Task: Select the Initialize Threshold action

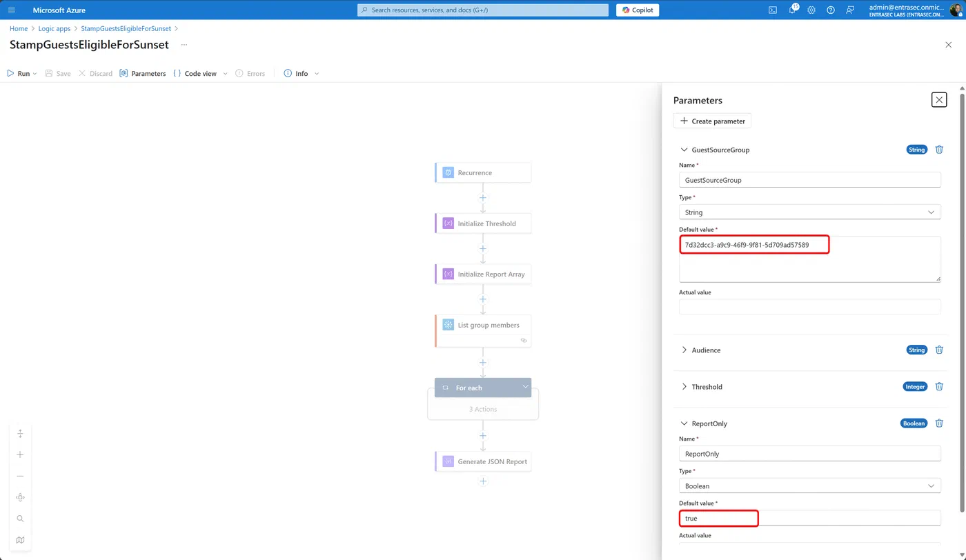Action: pos(483,223)
